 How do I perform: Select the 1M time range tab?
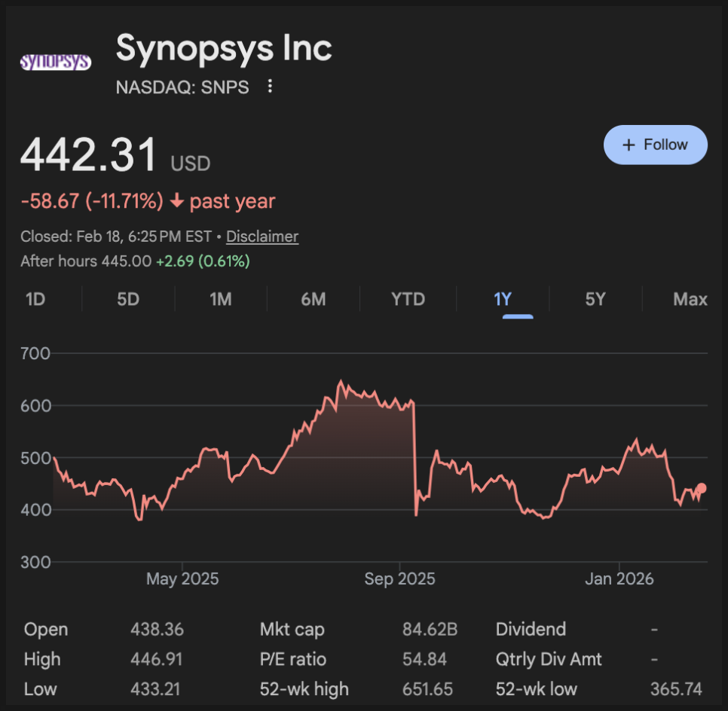[220, 299]
